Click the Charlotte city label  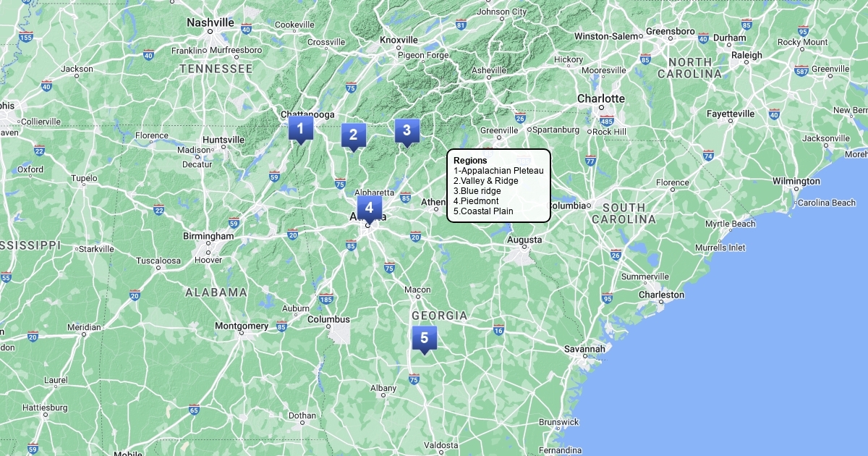pos(600,98)
